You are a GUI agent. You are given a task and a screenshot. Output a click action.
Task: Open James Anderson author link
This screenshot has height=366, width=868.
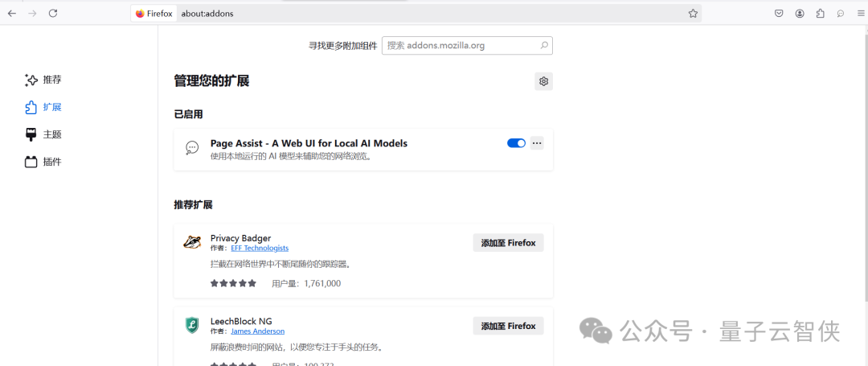coord(257,331)
